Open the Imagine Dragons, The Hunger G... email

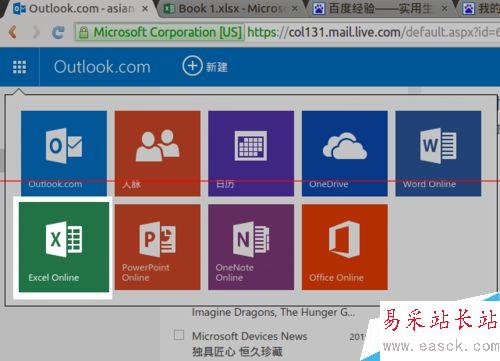tap(273, 313)
